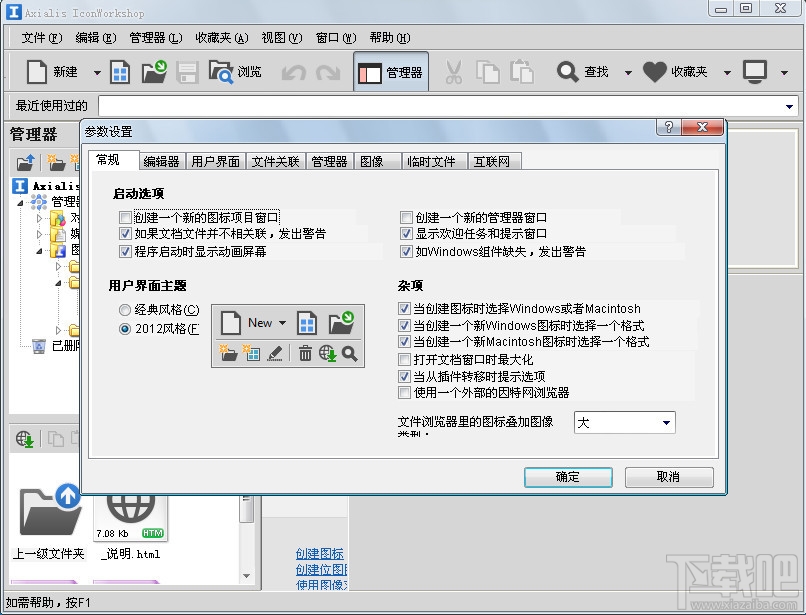Select the globe download icon in theme preview
806x615 pixels.
point(328,352)
